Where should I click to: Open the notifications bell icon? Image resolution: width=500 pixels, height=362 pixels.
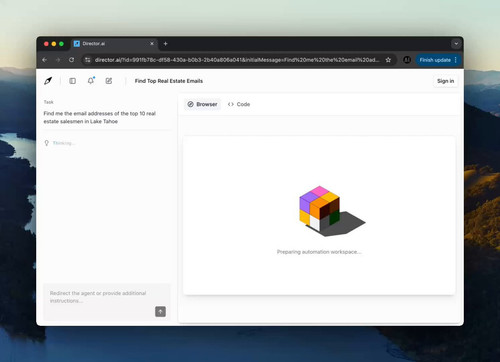pos(91,81)
